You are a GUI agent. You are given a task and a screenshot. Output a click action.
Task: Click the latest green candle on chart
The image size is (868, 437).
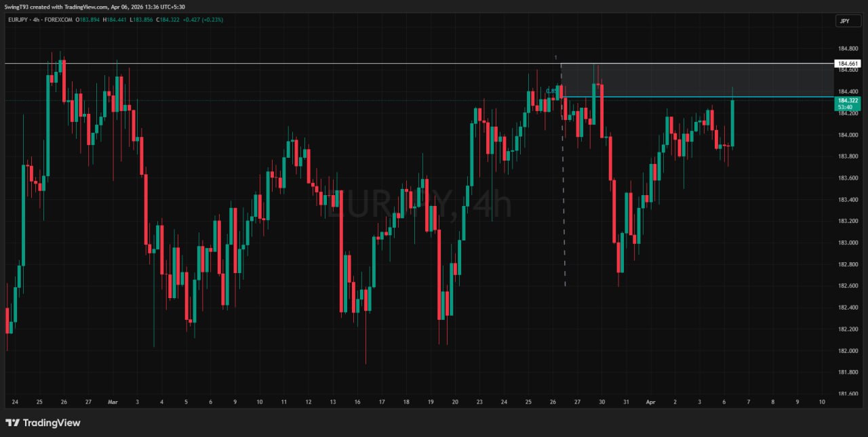[x=732, y=122]
